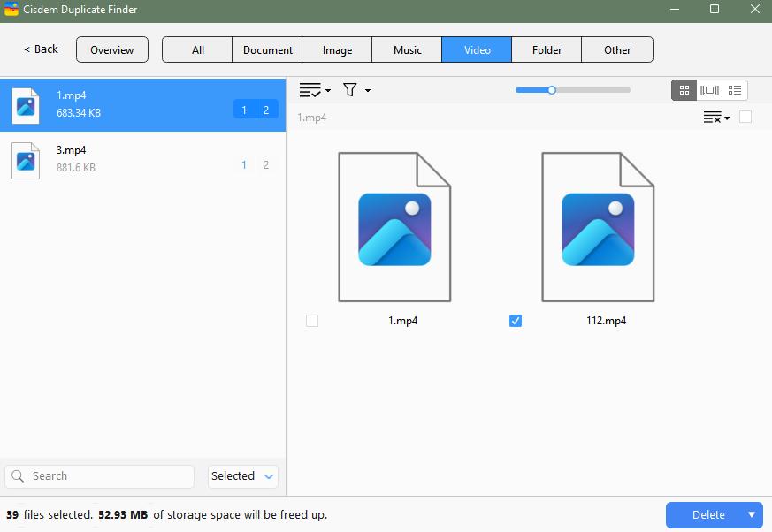Viewport: 772px width, 532px height.
Task: Uncheck the checkbox under 112.mp4 preview
Action: point(515,321)
